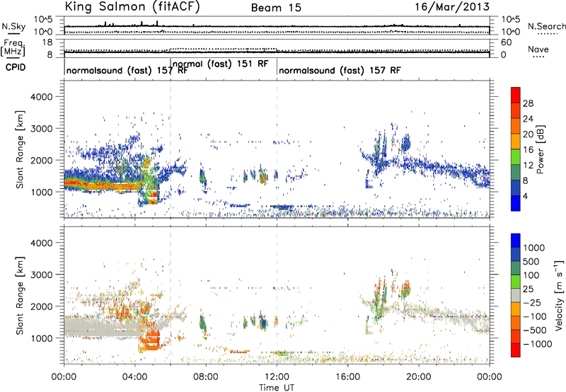Select the 4 value on Power colorbar

click(x=526, y=197)
